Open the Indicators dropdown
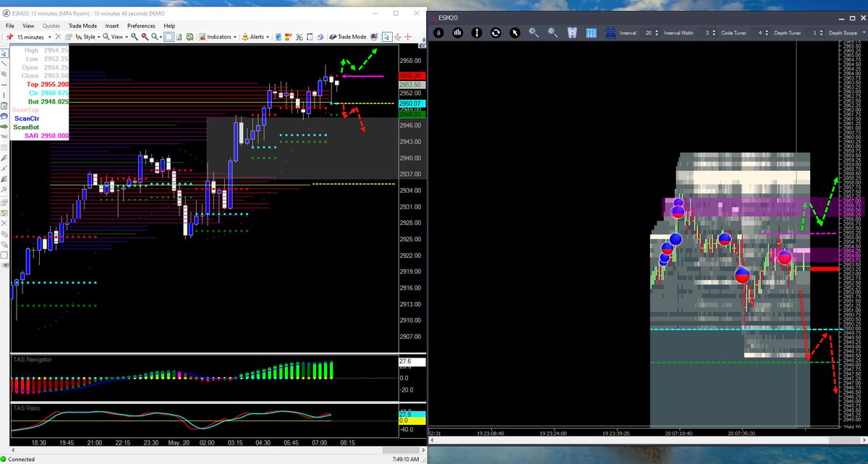868x464 pixels. (x=217, y=36)
